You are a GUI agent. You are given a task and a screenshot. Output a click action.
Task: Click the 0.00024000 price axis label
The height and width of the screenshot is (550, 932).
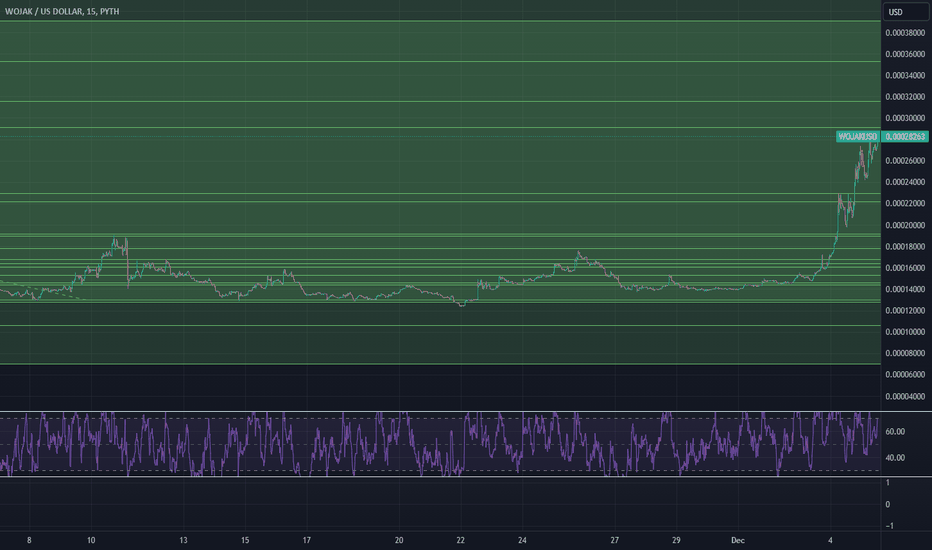(x=905, y=182)
